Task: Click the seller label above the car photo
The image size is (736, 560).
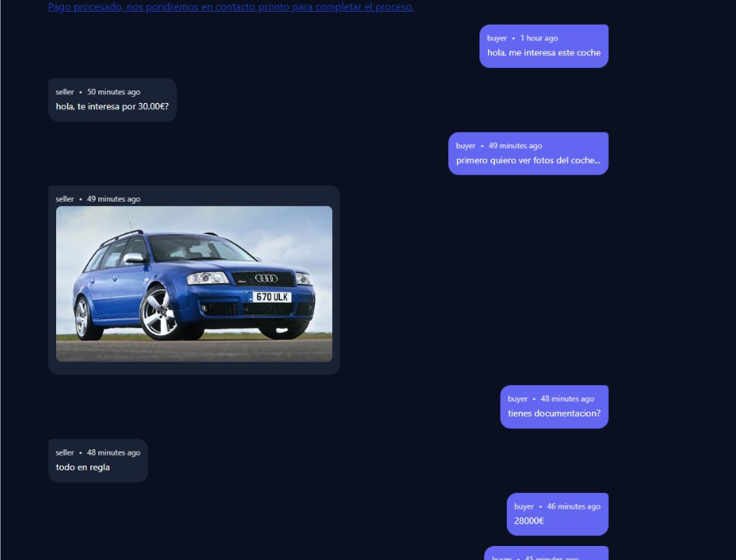Action: coord(65,199)
